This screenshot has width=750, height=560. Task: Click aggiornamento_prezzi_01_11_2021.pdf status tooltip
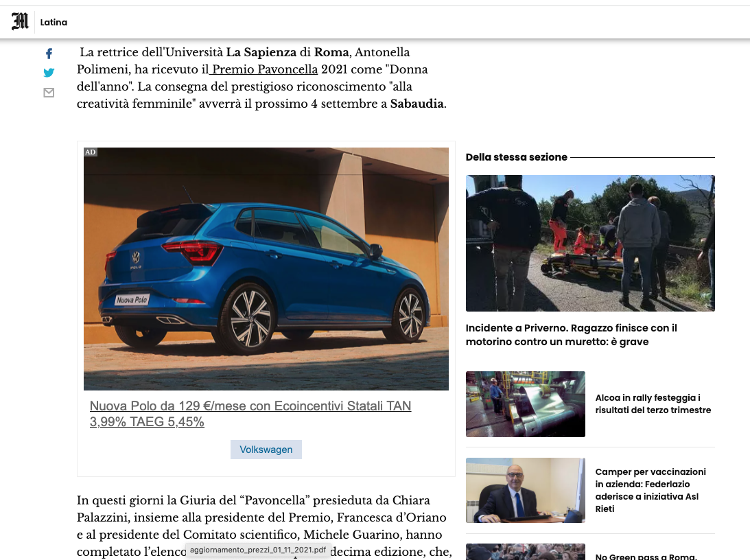[x=258, y=550]
